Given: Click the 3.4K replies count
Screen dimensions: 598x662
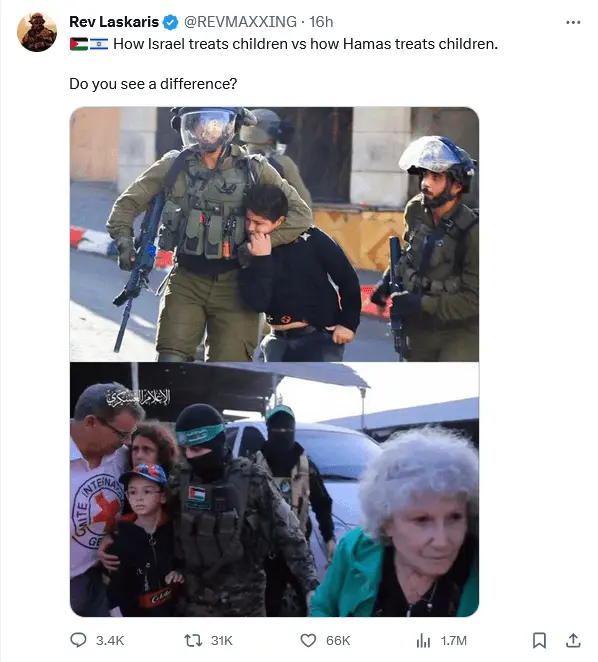Looking at the screenshot, I should pyautogui.click(x=110, y=640).
